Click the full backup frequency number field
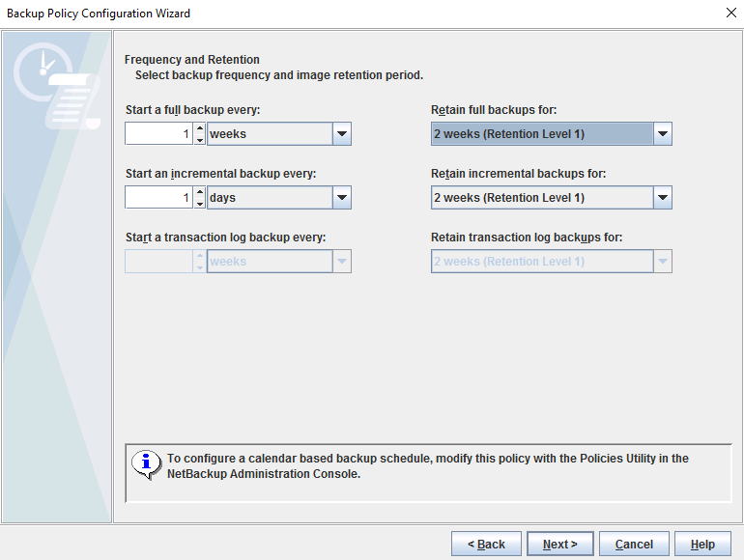Viewport: 744px width, 560px height. pos(159,134)
